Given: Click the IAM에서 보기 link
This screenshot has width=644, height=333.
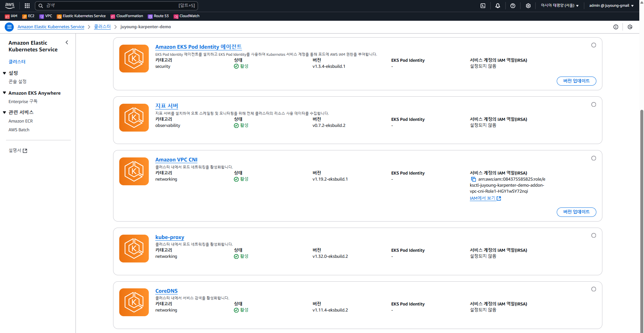Looking at the screenshot, I should (x=485, y=198).
